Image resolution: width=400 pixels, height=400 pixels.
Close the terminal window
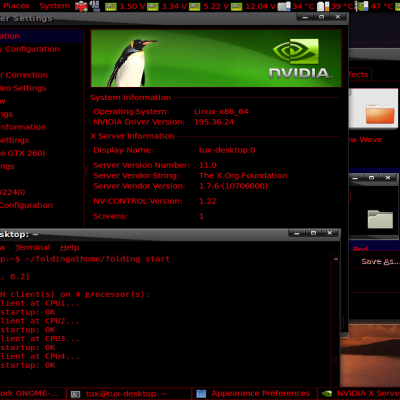click(x=330, y=233)
